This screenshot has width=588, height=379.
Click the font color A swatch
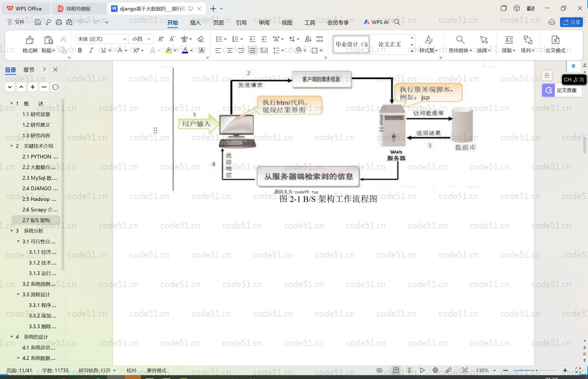pos(185,51)
